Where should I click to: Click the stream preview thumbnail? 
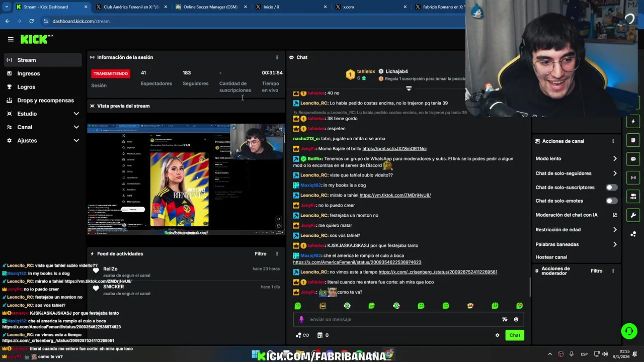pyautogui.click(x=186, y=179)
